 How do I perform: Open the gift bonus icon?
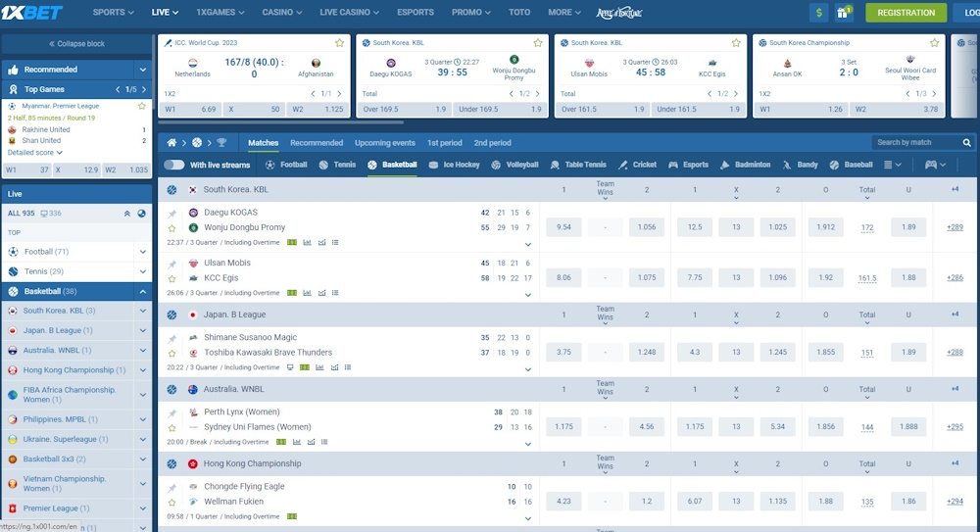point(844,13)
